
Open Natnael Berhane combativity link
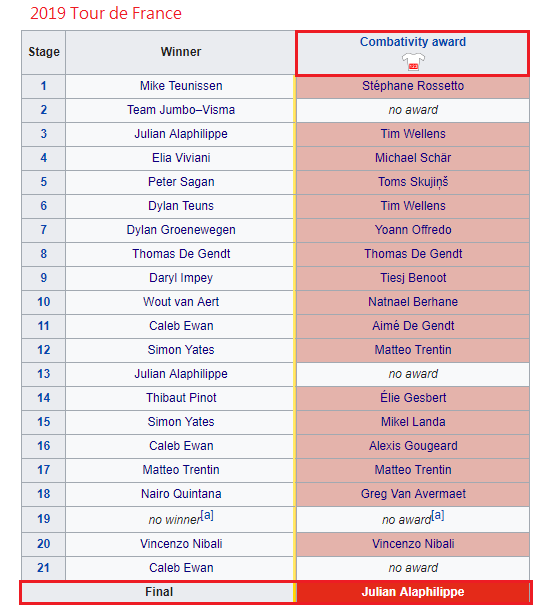pyautogui.click(x=413, y=302)
